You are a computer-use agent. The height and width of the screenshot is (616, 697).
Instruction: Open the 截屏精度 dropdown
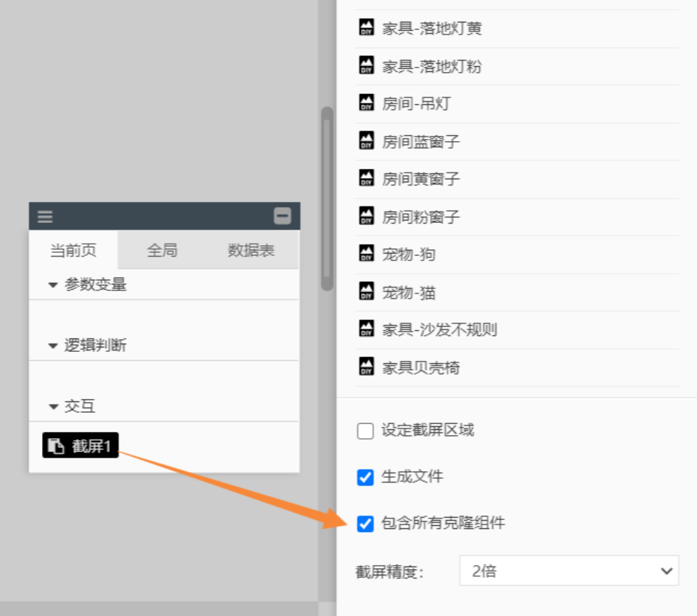pyautogui.click(x=569, y=571)
